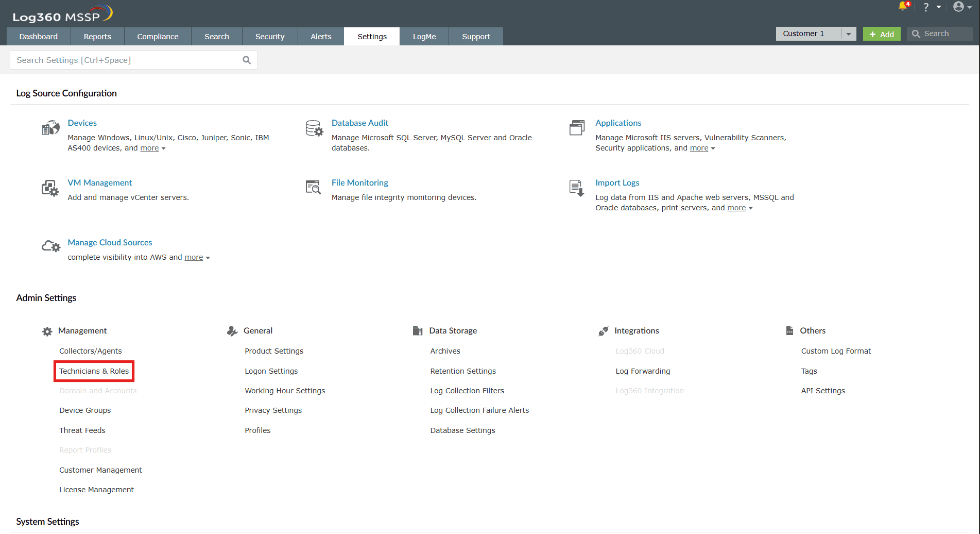Click the Integrations plug icon
Viewport: 980px width, 534px height.
(x=603, y=331)
